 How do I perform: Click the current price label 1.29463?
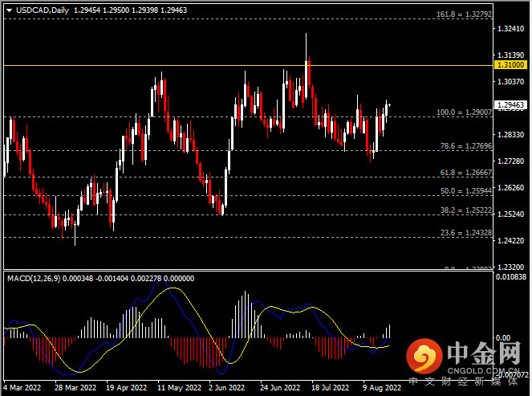510,105
